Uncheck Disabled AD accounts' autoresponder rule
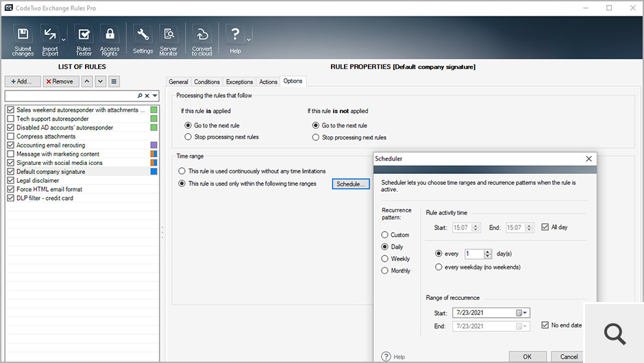 pyautogui.click(x=11, y=127)
